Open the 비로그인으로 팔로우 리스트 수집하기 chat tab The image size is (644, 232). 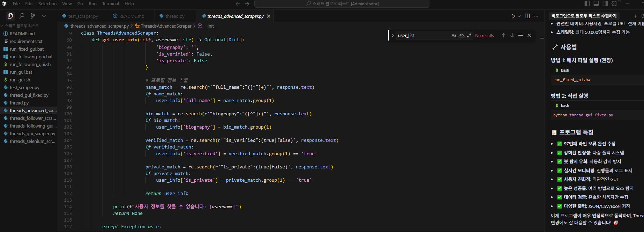click(x=584, y=16)
